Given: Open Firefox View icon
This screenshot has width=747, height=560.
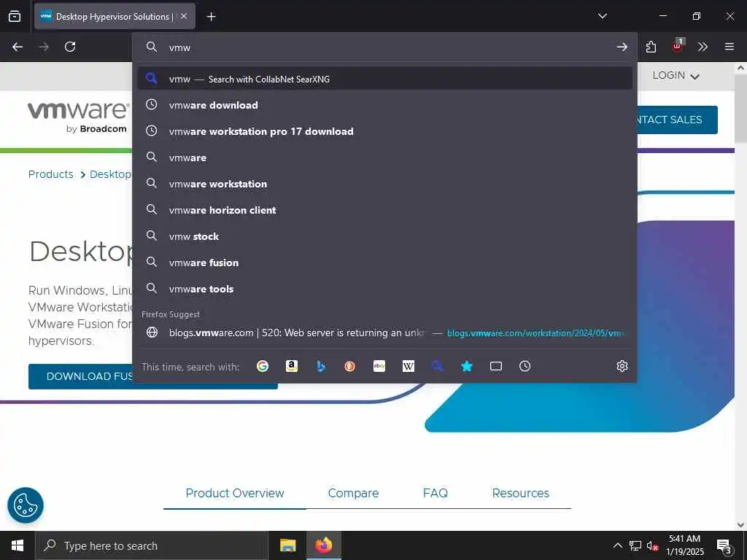Looking at the screenshot, I should [15, 16].
